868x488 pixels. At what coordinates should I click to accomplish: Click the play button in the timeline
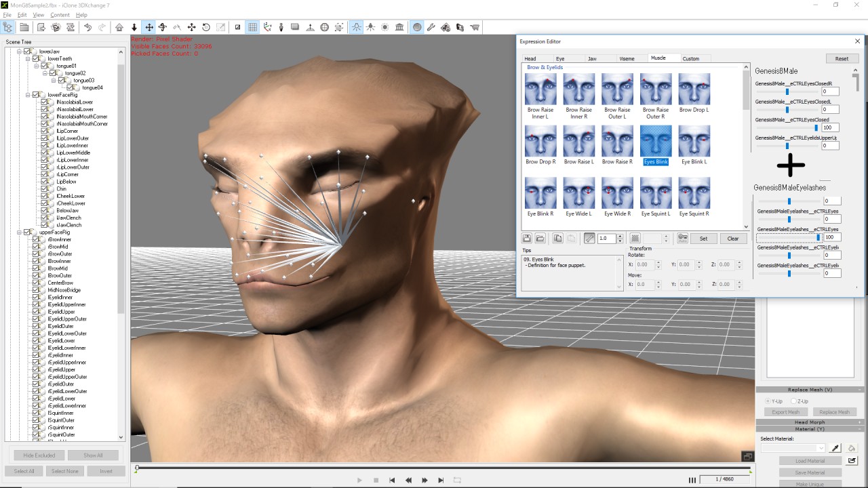coord(359,480)
